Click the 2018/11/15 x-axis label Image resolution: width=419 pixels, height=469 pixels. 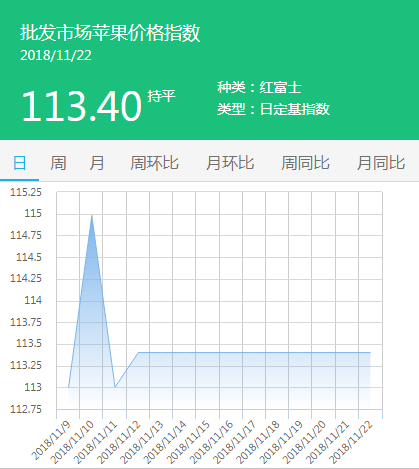(188, 442)
